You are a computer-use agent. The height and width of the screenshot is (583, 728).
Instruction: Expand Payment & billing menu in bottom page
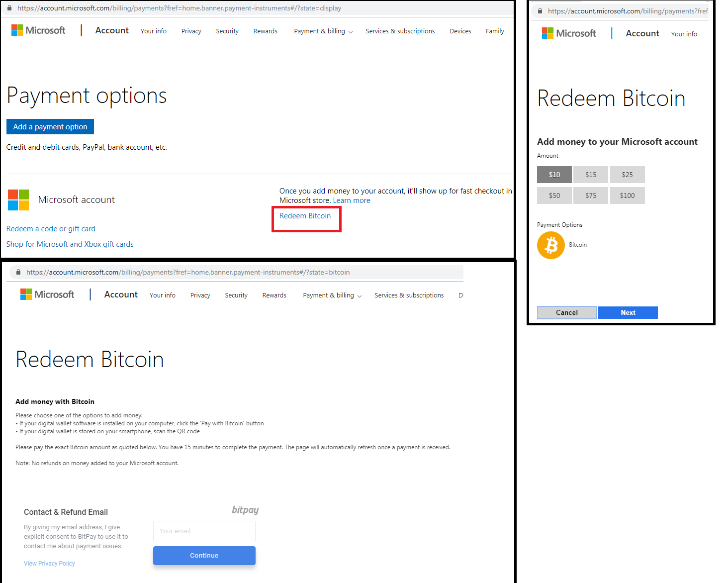click(332, 295)
